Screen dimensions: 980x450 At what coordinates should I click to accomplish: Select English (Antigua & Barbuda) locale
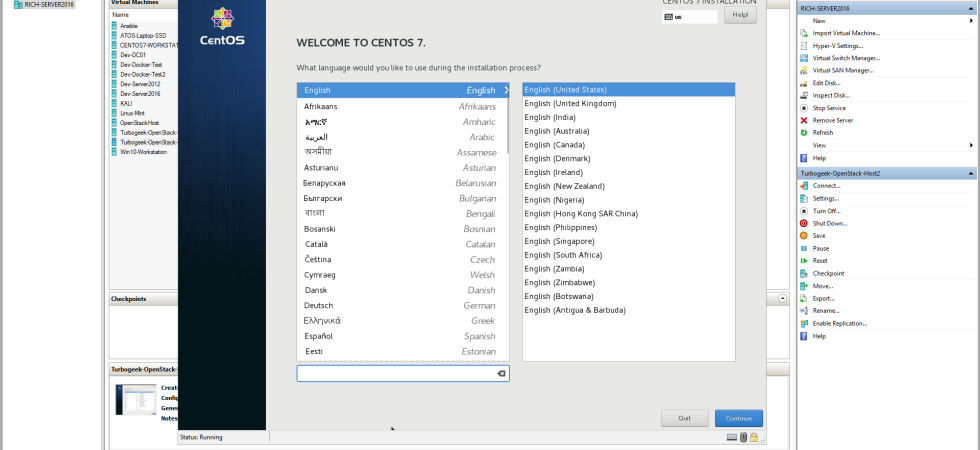629,310
